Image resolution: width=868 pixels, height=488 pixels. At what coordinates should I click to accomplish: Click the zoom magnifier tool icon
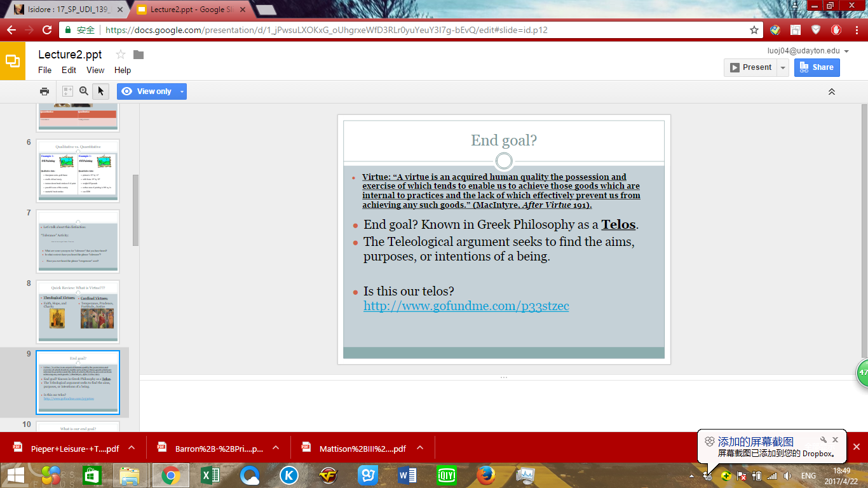84,91
